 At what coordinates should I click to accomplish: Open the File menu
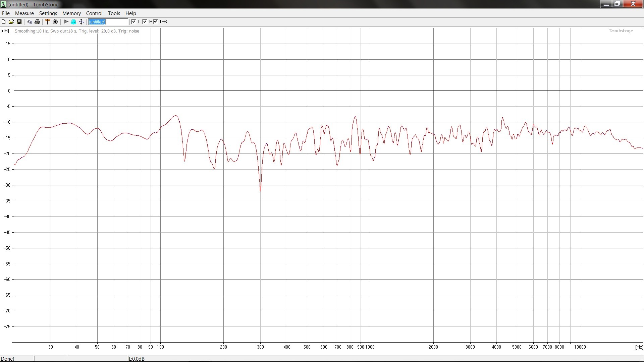point(6,13)
